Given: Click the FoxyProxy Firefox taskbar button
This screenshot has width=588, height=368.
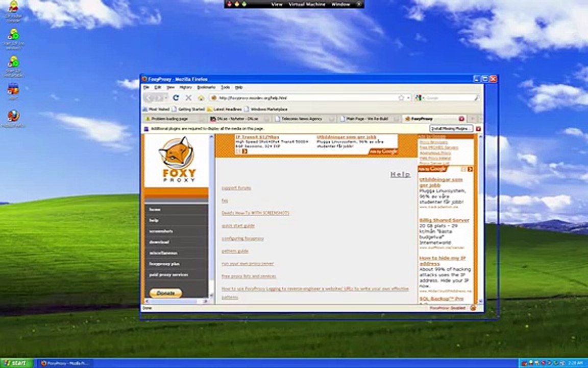Looking at the screenshot, I should (x=64, y=363).
